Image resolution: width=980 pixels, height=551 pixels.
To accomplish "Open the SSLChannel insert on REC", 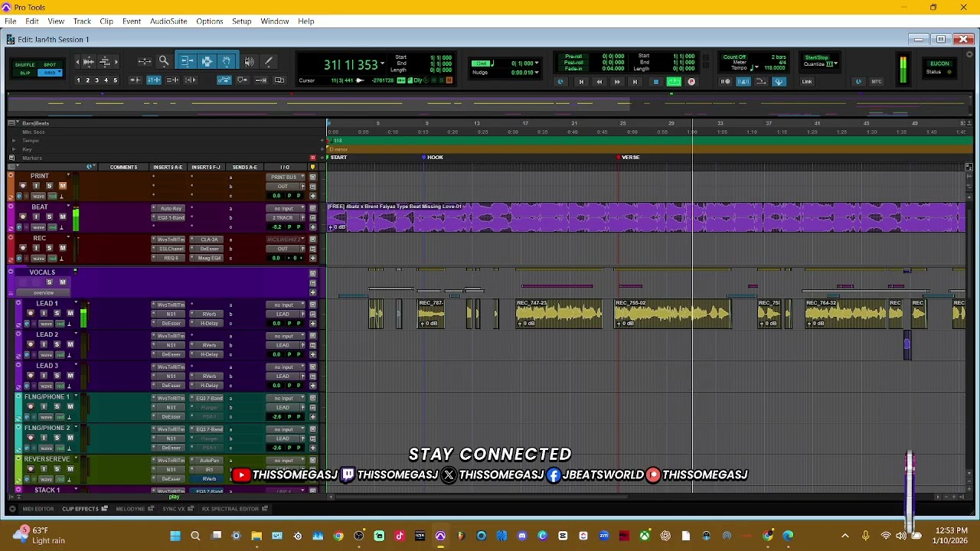I will (x=171, y=249).
